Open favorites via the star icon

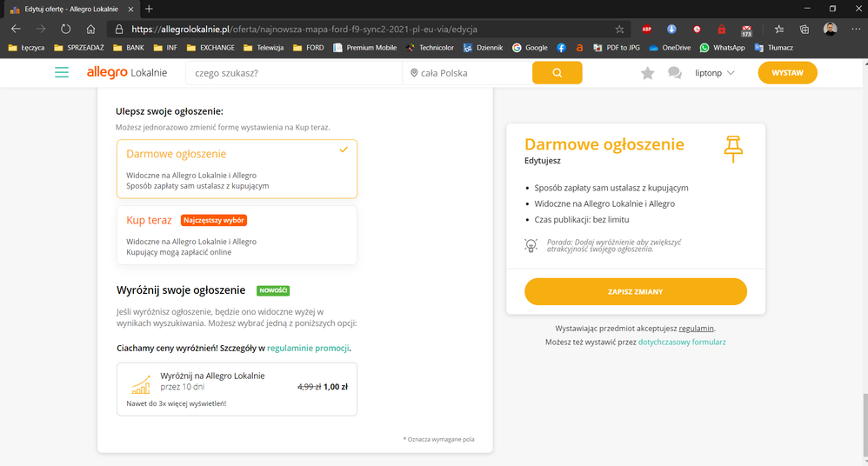tap(647, 73)
